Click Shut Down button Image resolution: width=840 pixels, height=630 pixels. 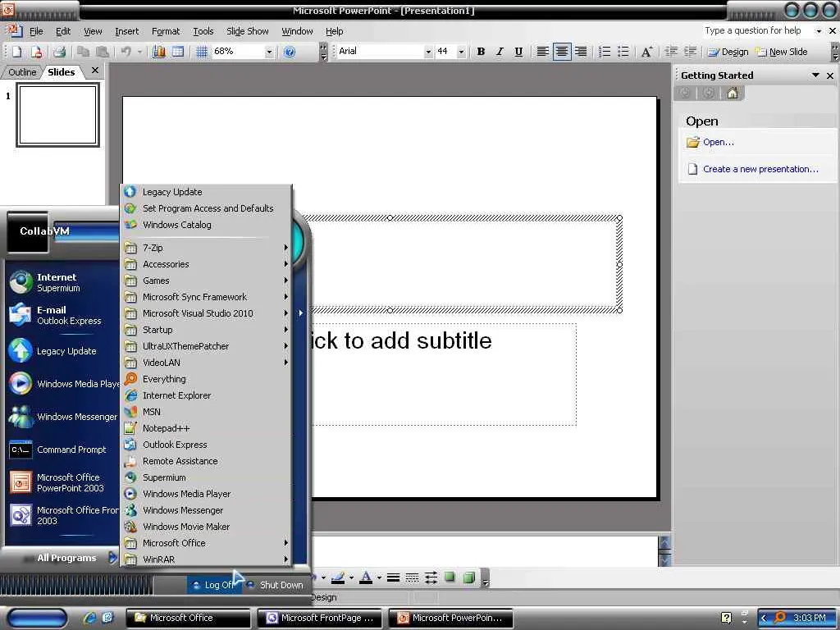(276, 585)
